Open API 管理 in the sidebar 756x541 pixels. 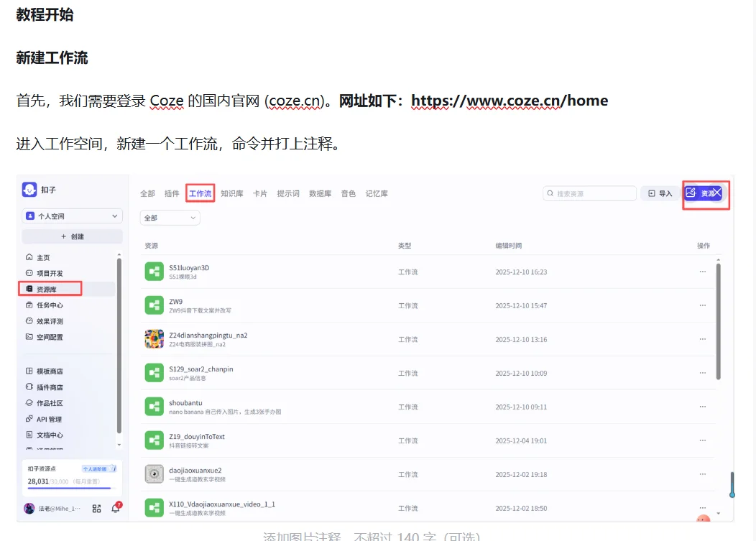[x=44, y=419]
